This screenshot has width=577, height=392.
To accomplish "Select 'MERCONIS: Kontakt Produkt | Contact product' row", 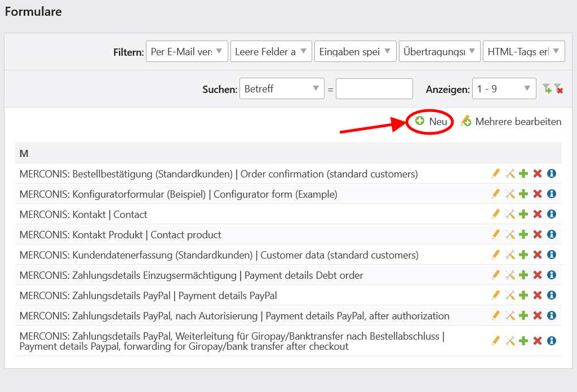I will [121, 235].
